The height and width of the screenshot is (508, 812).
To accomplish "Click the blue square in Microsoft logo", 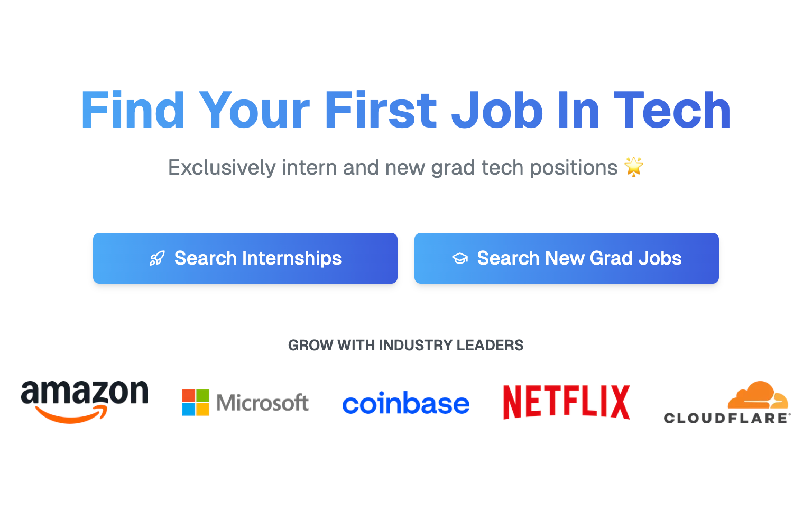I will click(x=189, y=410).
